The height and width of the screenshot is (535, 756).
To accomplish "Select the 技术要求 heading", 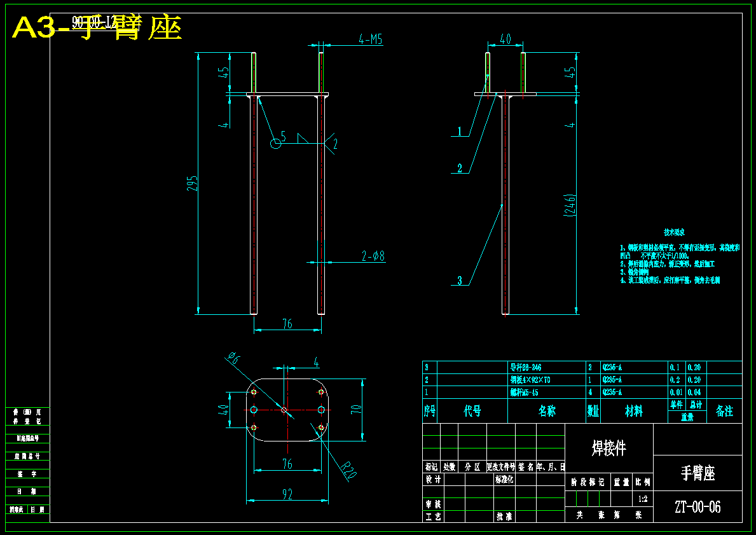I will pos(674,233).
